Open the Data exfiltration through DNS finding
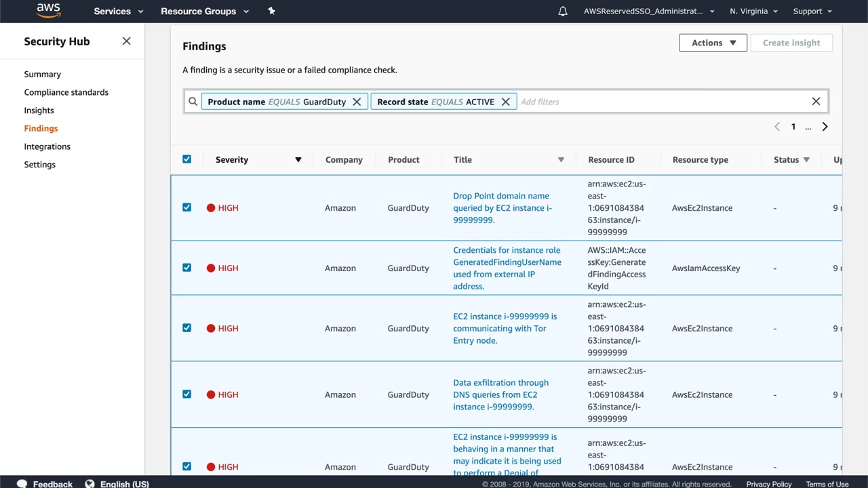The width and height of the screenshot is (868, 488). (500, 394)
